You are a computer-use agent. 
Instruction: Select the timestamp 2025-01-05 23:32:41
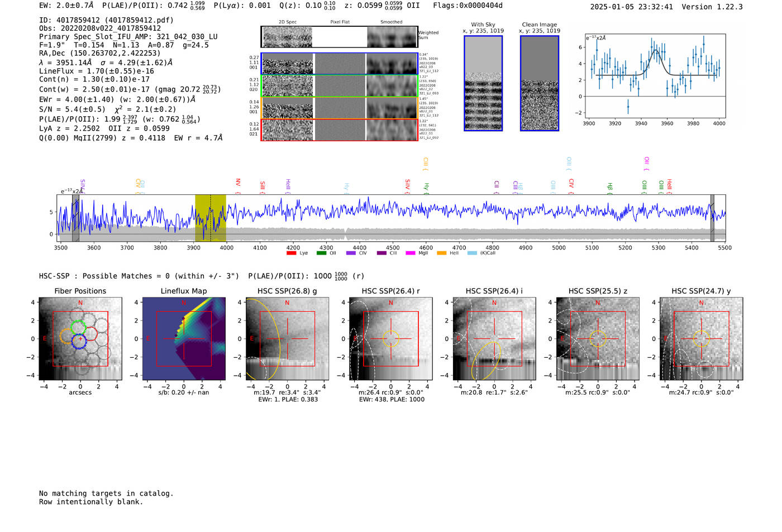(x=632, y=7)
